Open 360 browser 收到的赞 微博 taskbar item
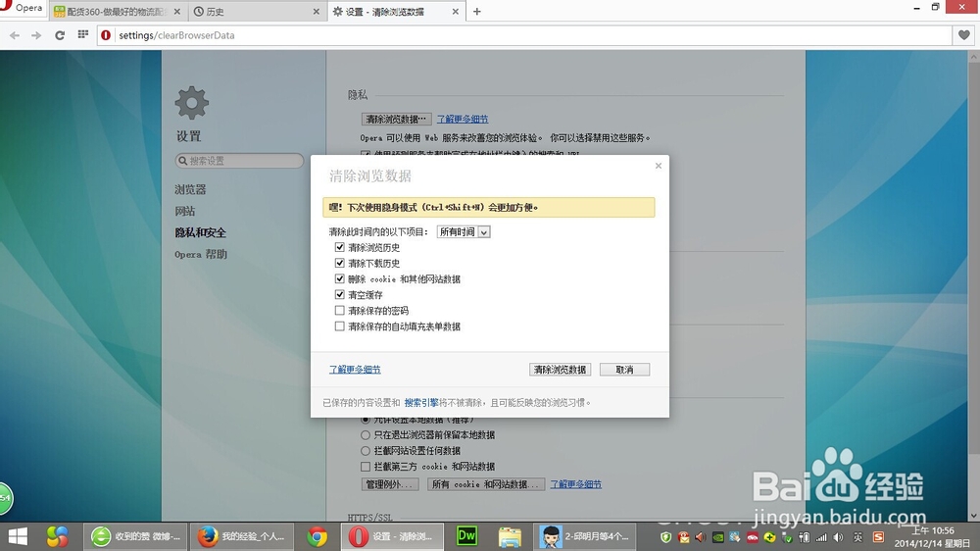The image size is (980, 551). (135, 536)
